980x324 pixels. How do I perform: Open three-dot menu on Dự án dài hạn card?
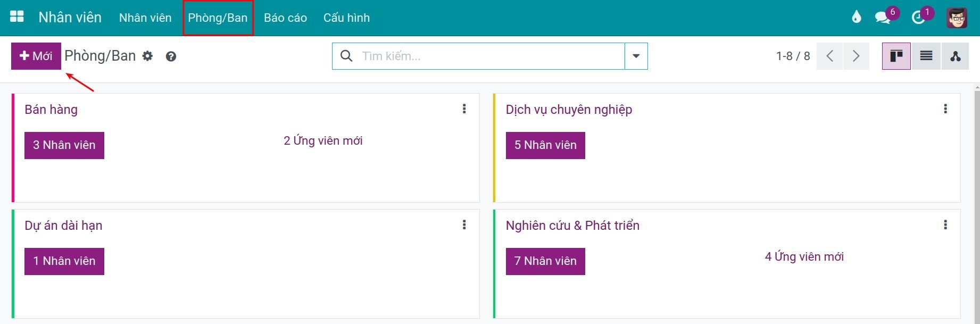(464, 225)
